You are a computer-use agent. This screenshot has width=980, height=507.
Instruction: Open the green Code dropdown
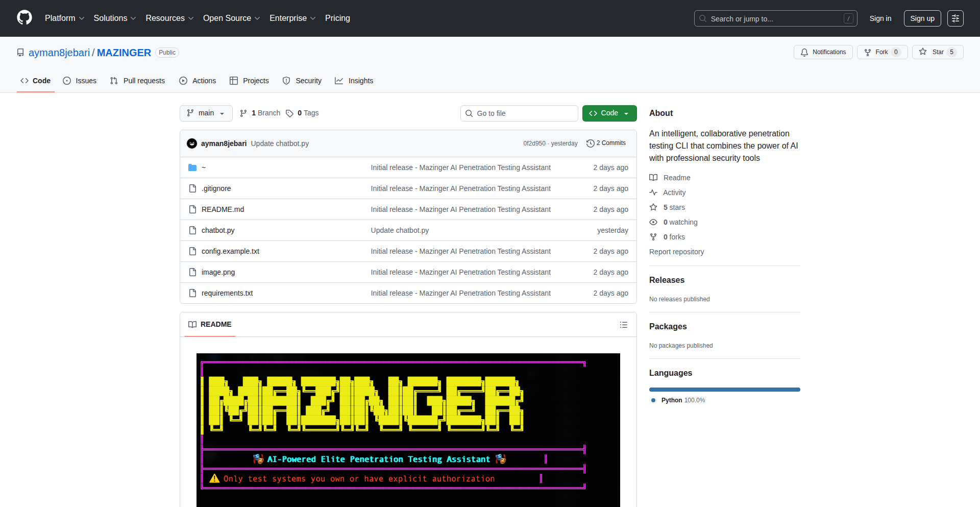coord(609,113)
